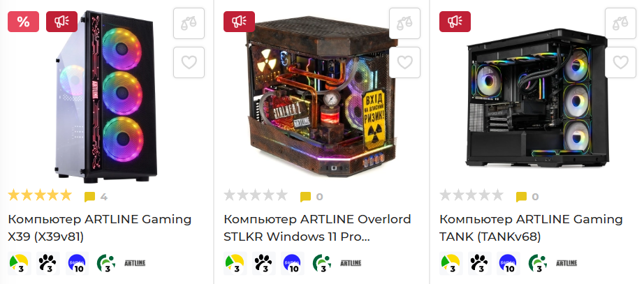Click the rusty STLKR case product image
This screenshot has width=644, height=284.
point(323,96)
